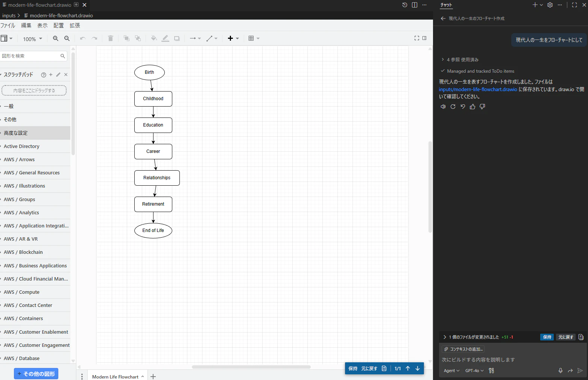
Task: Open the configure tools icon
Action: pyautogui.click(x=491, y=371)
